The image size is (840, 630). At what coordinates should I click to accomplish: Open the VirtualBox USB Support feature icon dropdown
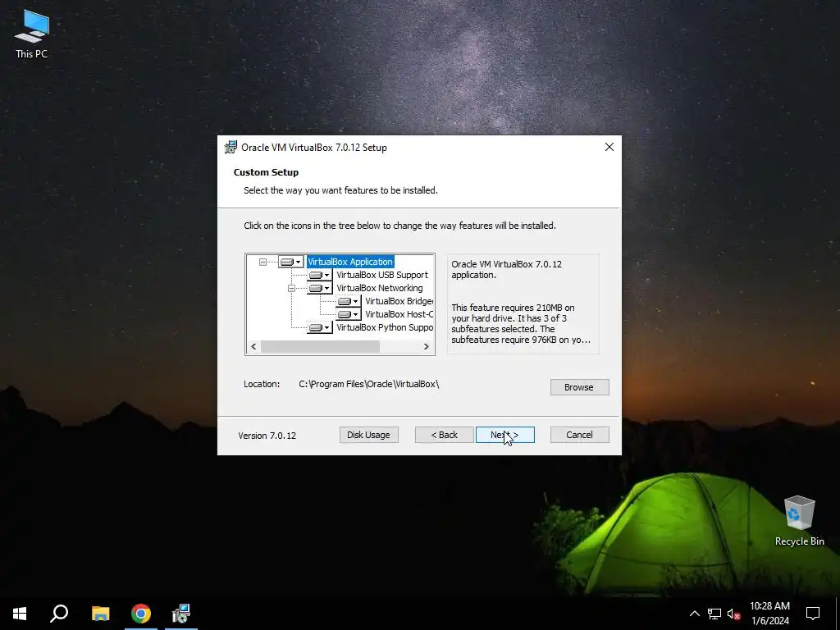pos(319,275)
